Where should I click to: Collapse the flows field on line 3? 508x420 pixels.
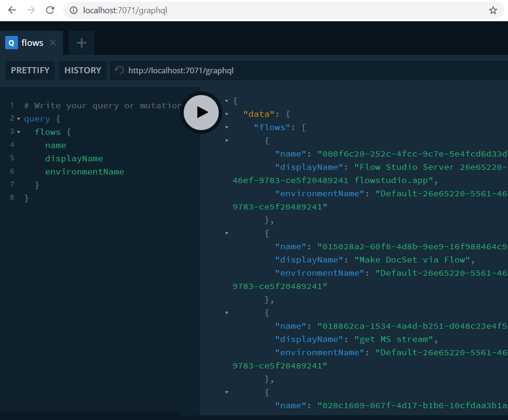click(18, 132)
